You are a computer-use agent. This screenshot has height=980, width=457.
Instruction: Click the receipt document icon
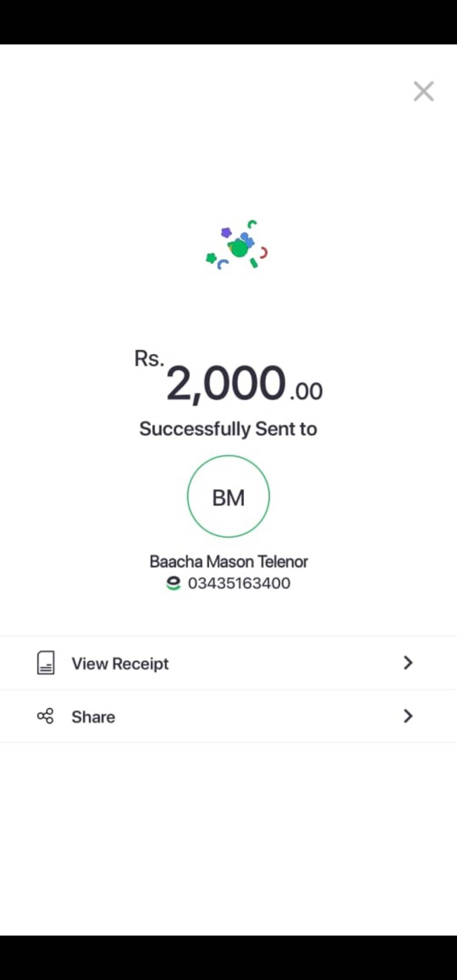46,663
